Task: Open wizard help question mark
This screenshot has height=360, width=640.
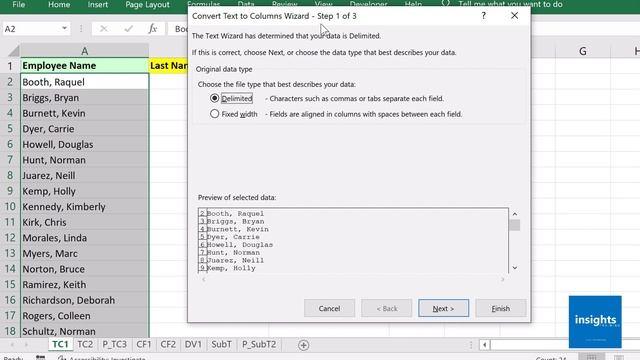Action: (483, 16)
